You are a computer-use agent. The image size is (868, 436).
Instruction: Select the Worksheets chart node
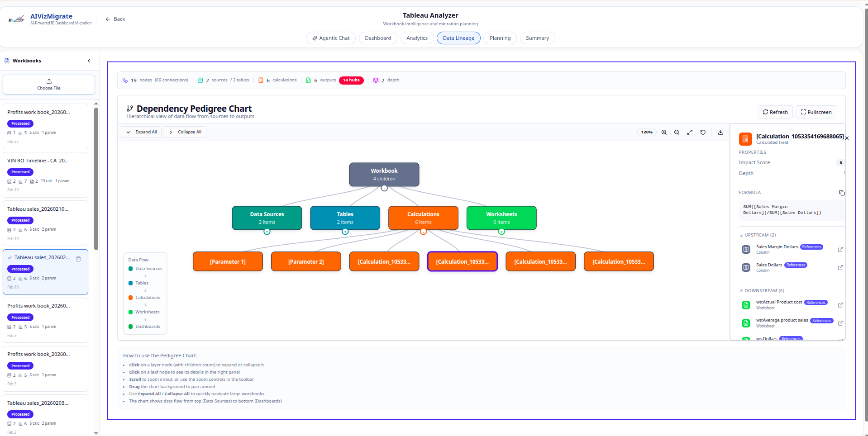[x=501, y=218]
